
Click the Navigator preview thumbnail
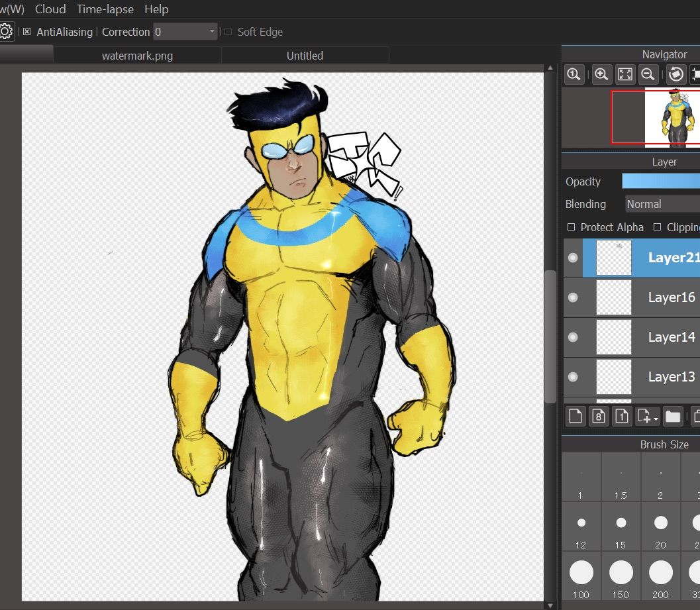pos(672,117)
